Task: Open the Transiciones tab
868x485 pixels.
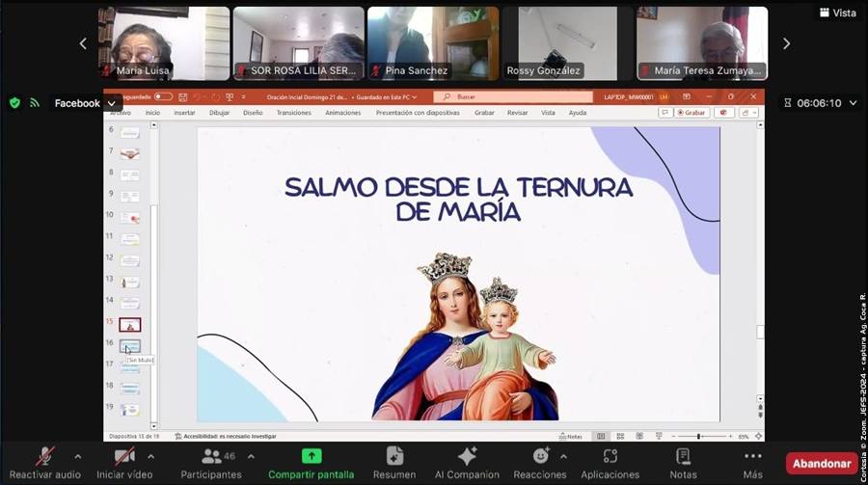Action: click(x=294, y=113)
